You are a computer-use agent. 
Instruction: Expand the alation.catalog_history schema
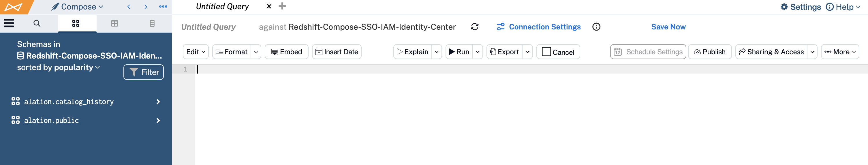[x=158, y=102]
